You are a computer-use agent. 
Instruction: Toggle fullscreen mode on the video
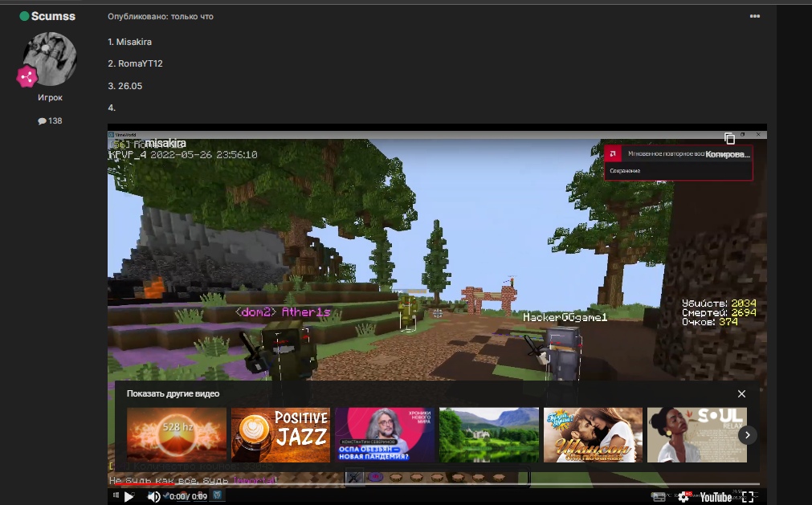[747, 497]
